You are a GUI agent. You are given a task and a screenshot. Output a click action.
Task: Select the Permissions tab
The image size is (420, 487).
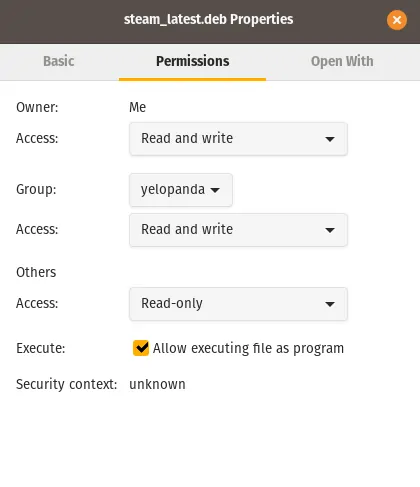coord(193,62)
